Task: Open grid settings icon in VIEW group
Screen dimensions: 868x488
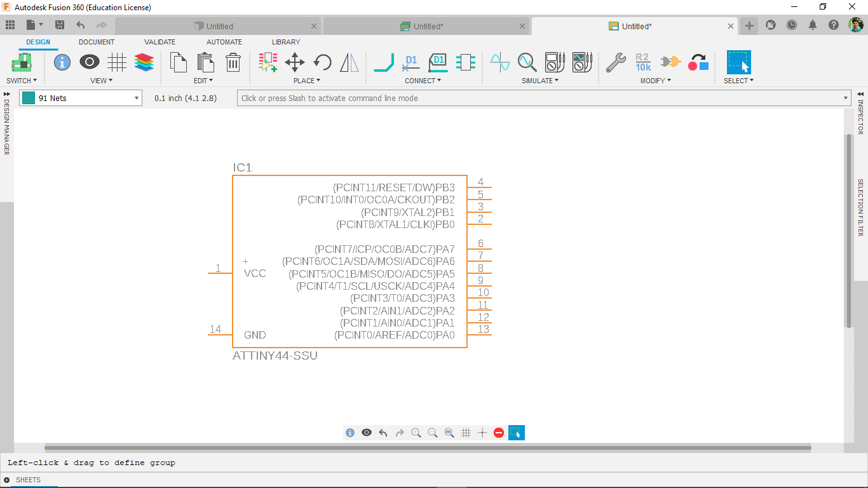Action: coord(117,62)
